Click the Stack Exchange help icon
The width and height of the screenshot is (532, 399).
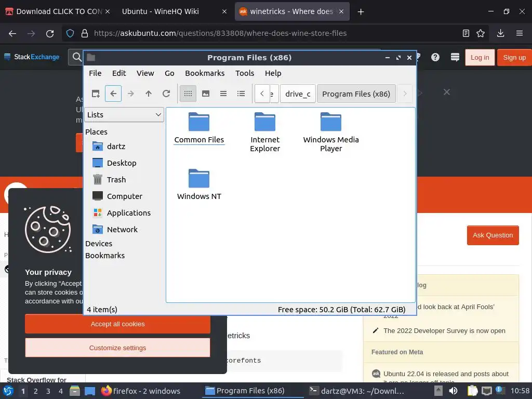coord(435,57)
